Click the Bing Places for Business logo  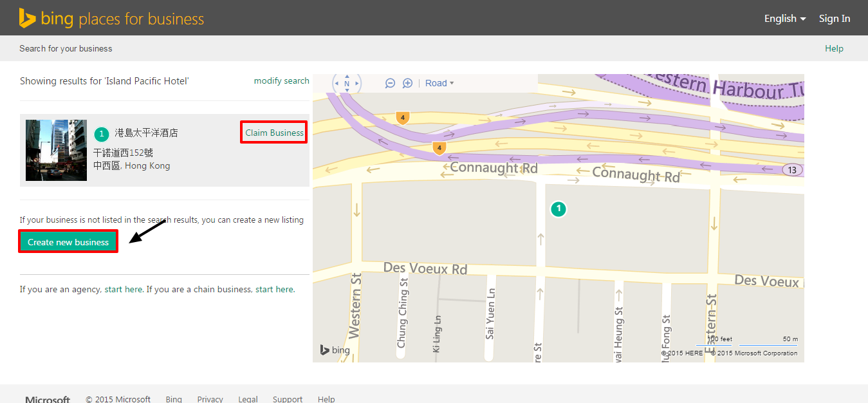pyautogui.click(x=111, y=18)
